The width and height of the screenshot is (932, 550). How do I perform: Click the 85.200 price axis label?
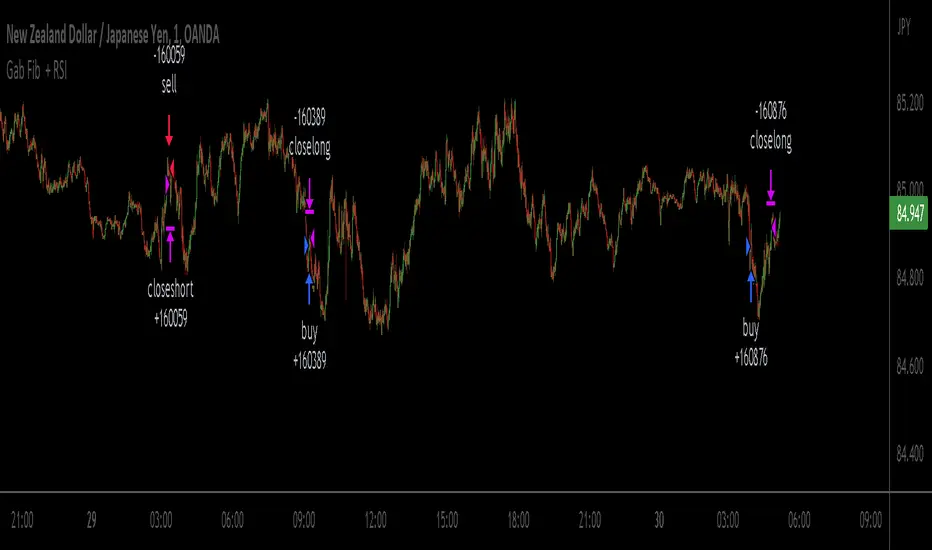(909, 103)
